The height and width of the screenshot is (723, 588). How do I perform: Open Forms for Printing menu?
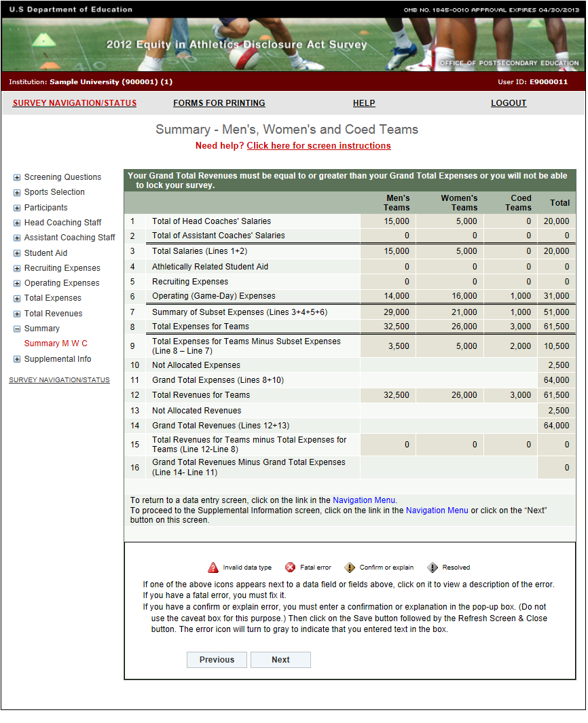coord(219,103)
